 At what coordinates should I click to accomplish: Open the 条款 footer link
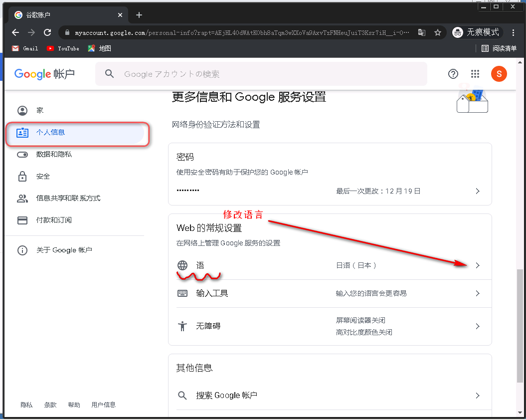(x=50, y=405)
